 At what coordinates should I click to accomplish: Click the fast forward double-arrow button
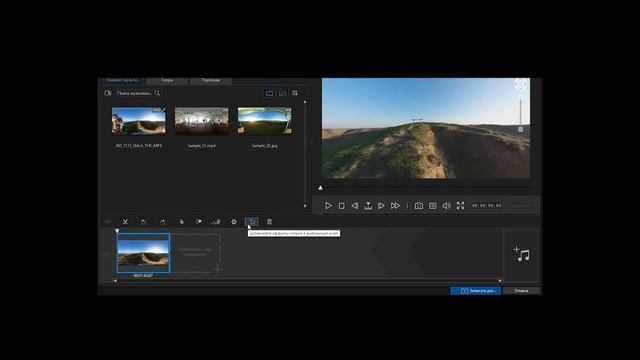pyautogui.click(x=395, y=206)
